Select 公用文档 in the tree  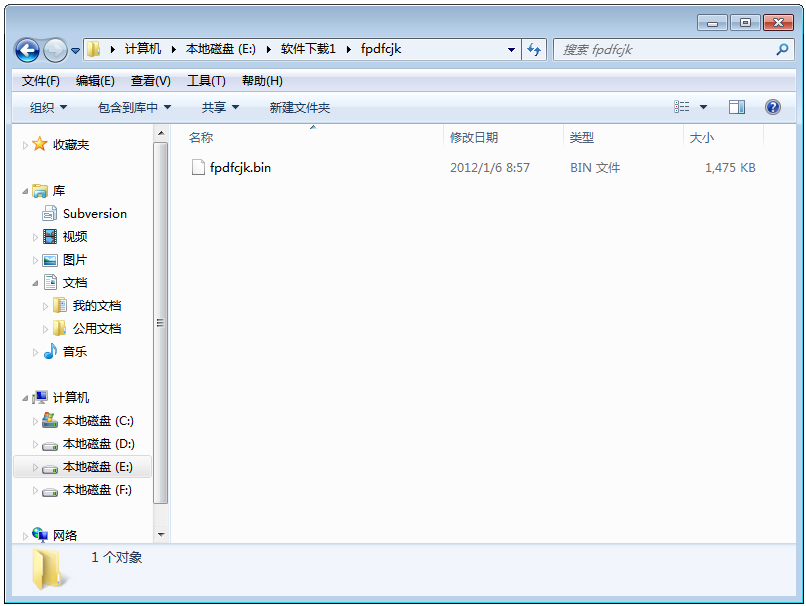97,328
